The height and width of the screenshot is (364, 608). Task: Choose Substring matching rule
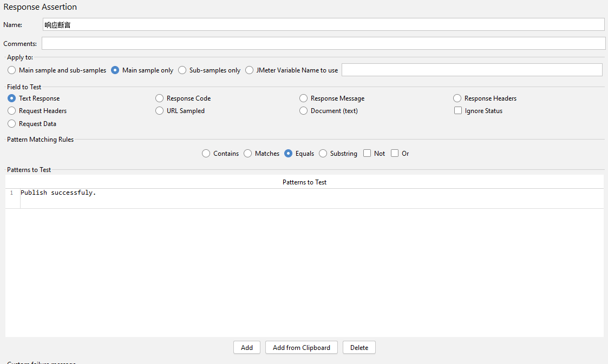[x=323, y=154]
